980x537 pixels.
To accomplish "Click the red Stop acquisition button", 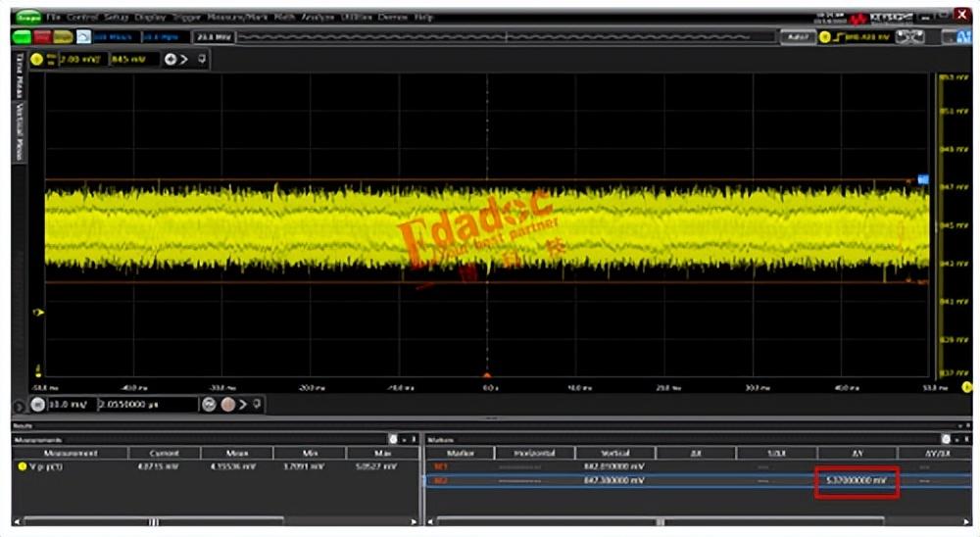I will pos(42,37).
